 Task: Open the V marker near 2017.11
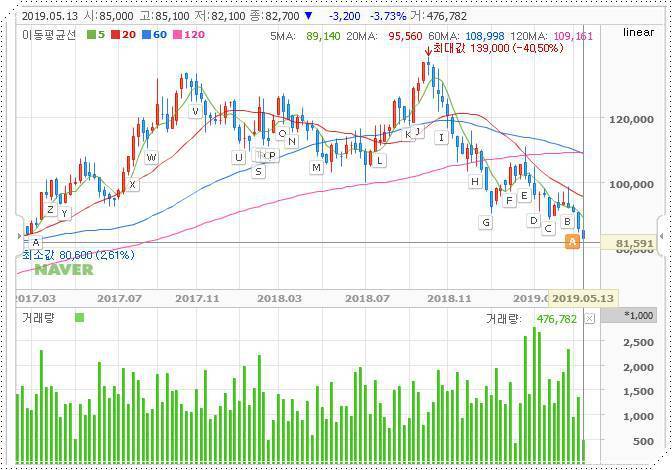(x=195, y=112)
